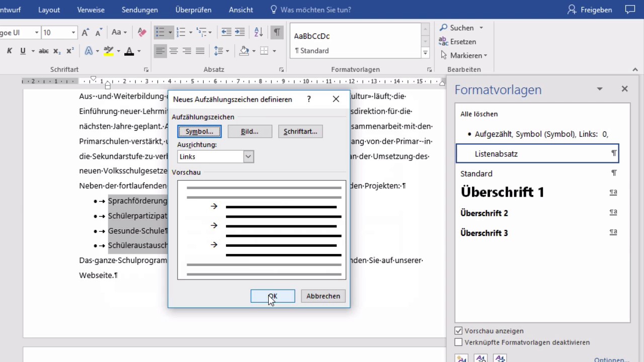Viewport: 644px width, 362px height.
Task: Switch to the Sendungen tab
Action: coord(140,10)
